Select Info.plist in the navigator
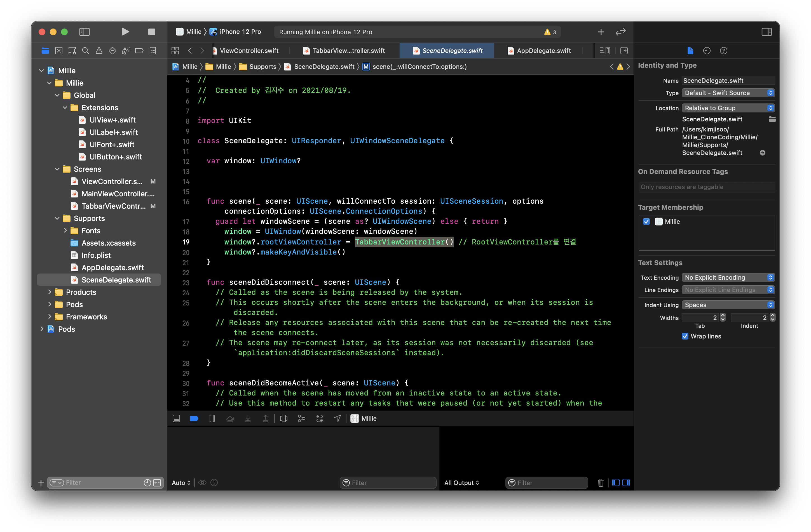Screen dimensions: 811x532 96,255
